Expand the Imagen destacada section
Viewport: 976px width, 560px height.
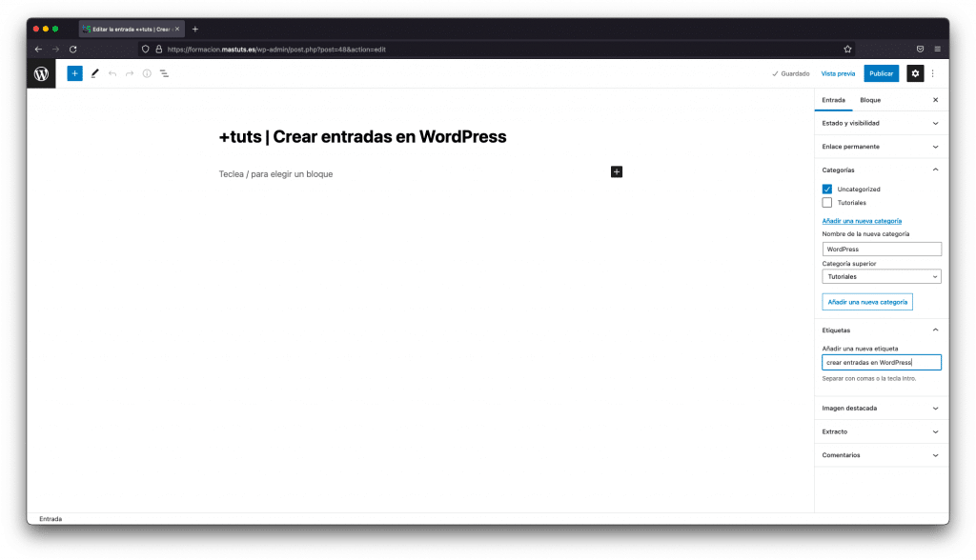[x=881, y=408]
